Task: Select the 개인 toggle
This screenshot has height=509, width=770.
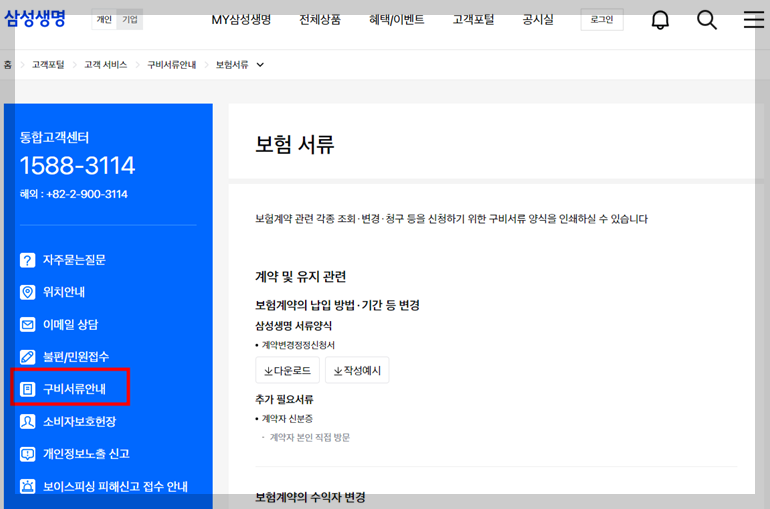Action: pyautogui.click(x=104, y=20)
